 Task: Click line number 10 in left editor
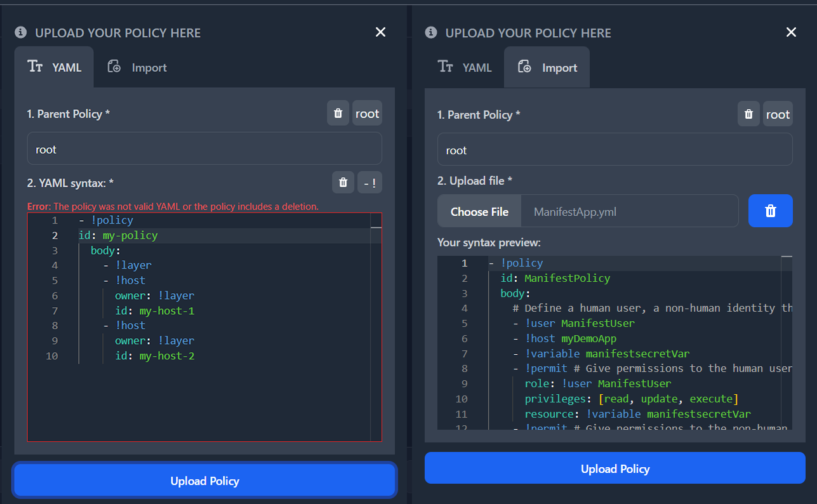click(51, 355)
